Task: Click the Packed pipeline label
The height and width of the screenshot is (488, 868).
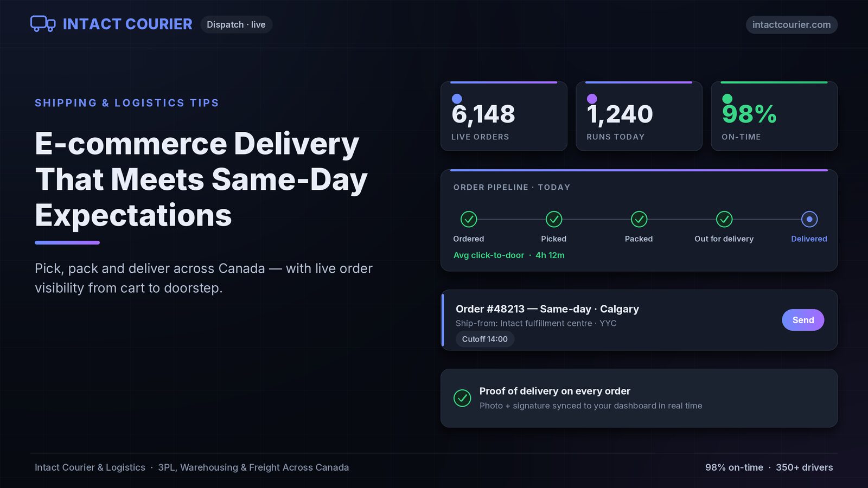Action: coord(639,239)
